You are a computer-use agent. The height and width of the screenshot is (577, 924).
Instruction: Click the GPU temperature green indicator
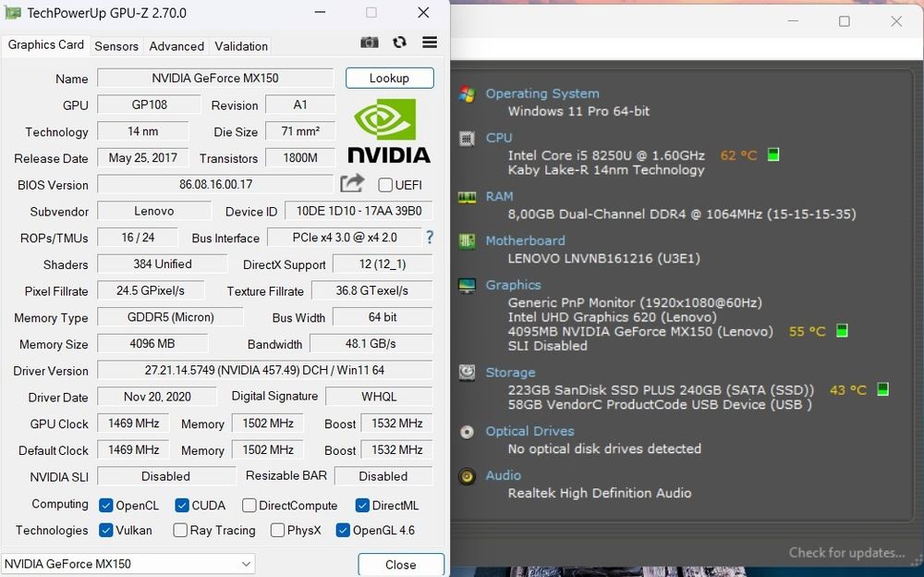(x=842, y=330)
